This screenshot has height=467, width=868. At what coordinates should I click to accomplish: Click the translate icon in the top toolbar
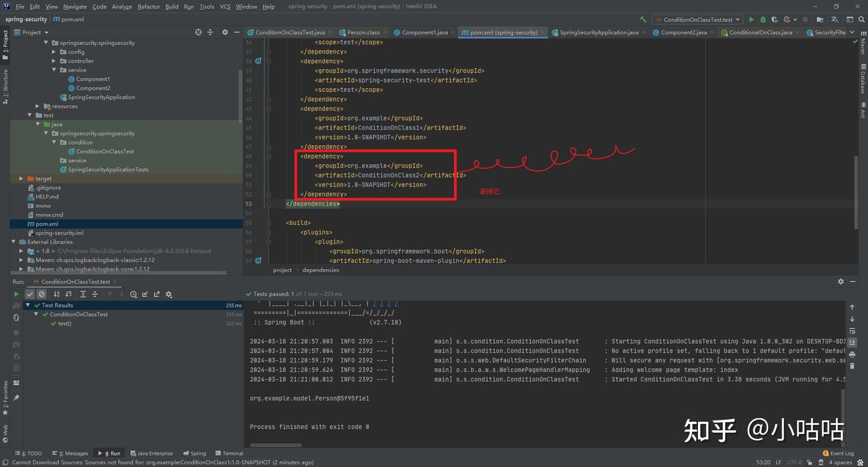tap(835, 19)
